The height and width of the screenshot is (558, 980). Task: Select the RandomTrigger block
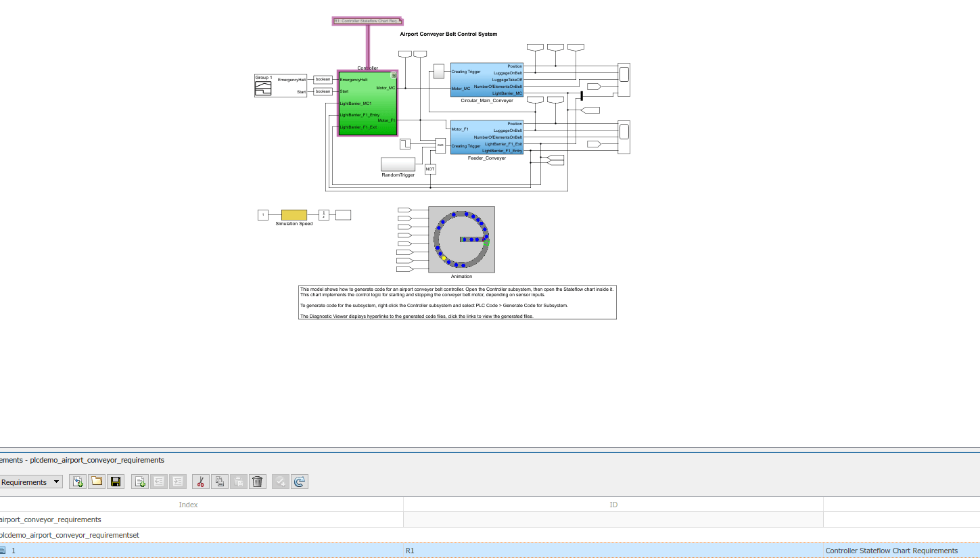398,164
